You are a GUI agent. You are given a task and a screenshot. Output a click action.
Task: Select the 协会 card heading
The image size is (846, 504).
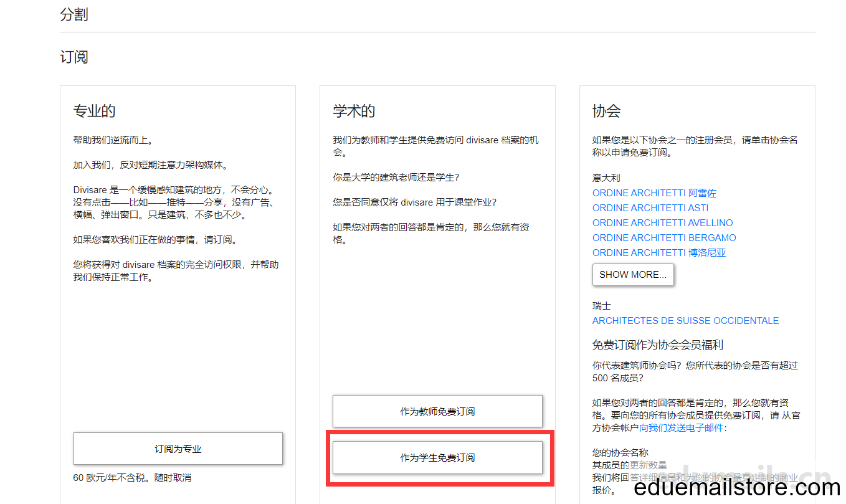tap(606, 112)
